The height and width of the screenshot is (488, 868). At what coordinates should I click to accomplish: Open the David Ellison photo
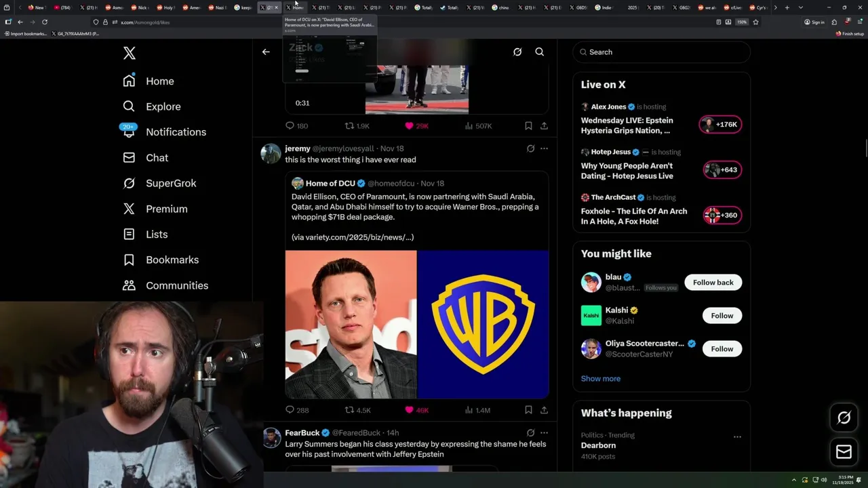pyautogui.click(x=351, y=325)
